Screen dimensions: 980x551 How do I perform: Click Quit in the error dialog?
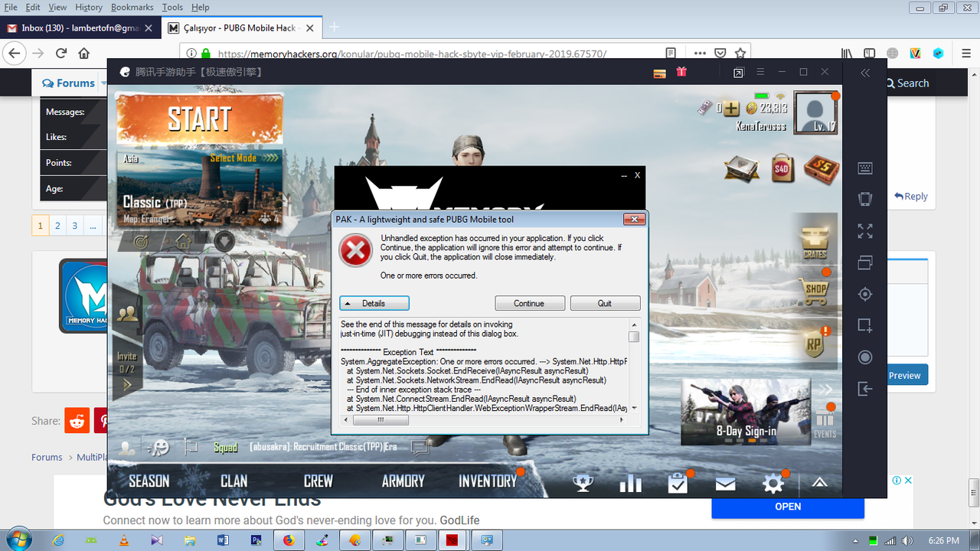point(605,303)
